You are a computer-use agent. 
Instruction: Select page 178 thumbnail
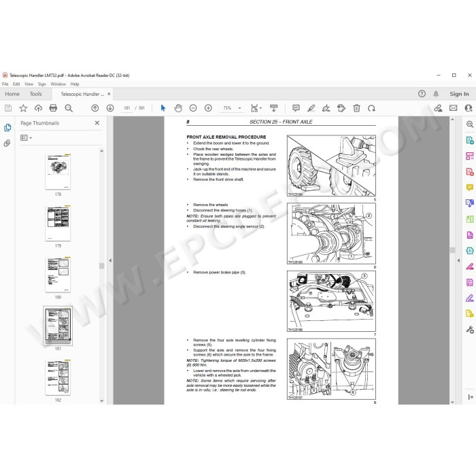[x=58, y=171]
